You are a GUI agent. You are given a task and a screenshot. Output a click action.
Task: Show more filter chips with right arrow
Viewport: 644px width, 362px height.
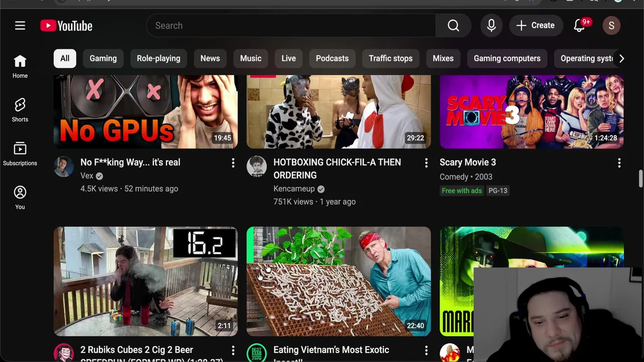pos(621,58)
